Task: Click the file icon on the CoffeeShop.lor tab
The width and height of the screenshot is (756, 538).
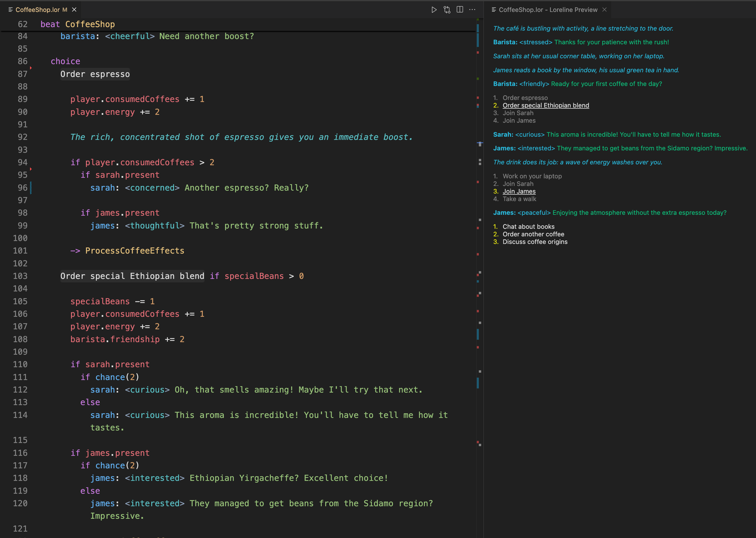Action: click(x=10, y=10)
